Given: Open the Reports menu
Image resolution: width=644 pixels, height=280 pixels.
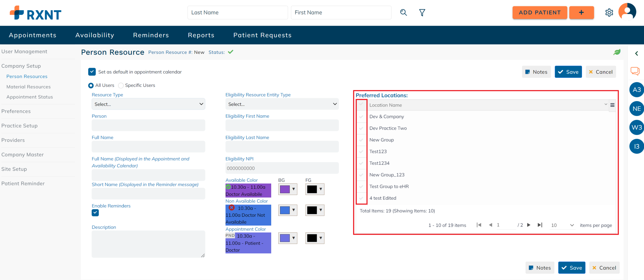Looking at the screenshot, I should (201, 35).
